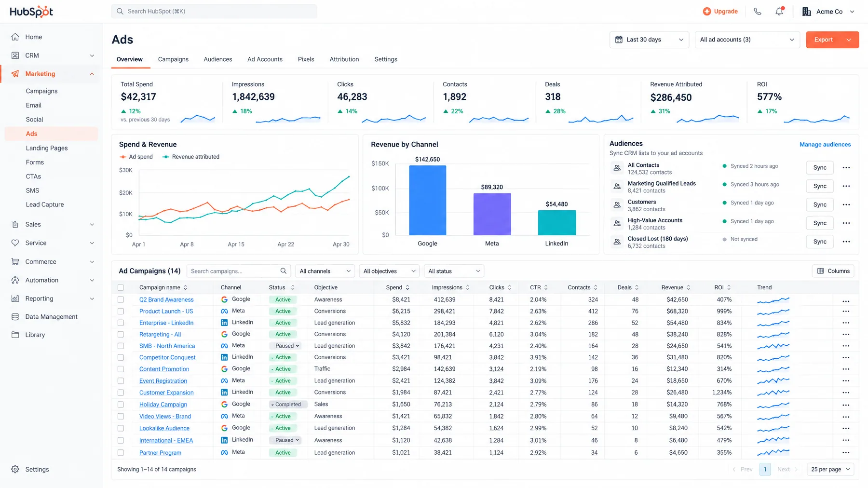The height and width of the screenshot is (488, 868).
Task: Check the Enterprise - LinkedIn row checkbox
Action: [x=121, y=323]
